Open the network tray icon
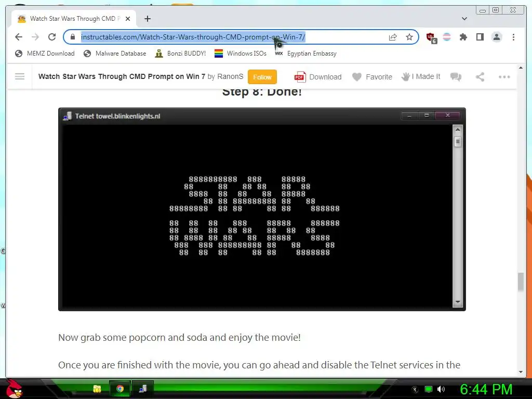Viewport: 532px width, 399px height. coord(429,389)
